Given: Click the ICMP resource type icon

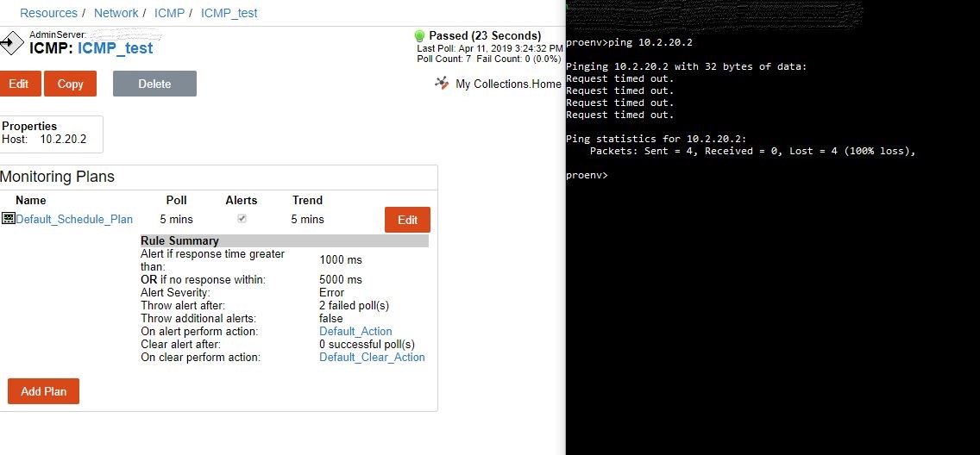Looking at the screenshot, I should 12,42.
